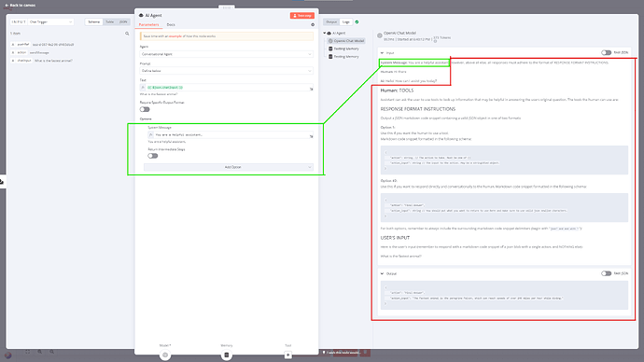Click the canvas zoom in icon
Image resolution: width=644 pixels, height=362 pixels.
tap(40, 352)
